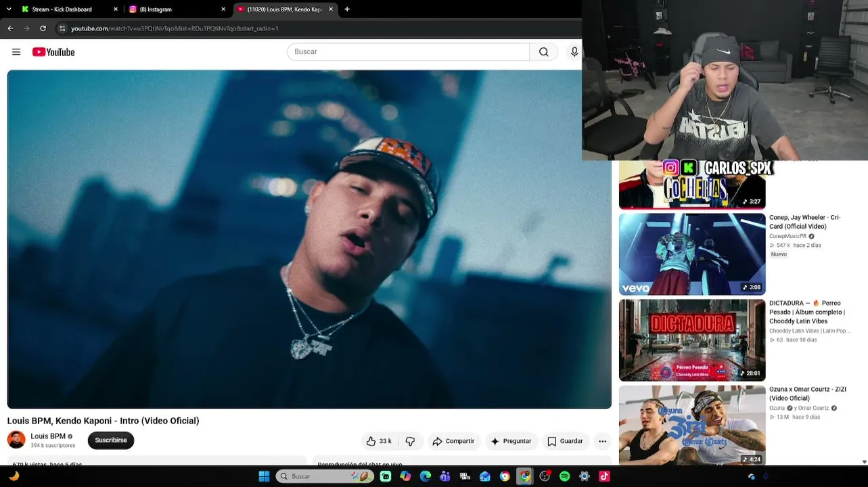868x487 pixels.
Task: Play the ZIZI 4:24 video thumbnail
Action: (x=692, y=425)
